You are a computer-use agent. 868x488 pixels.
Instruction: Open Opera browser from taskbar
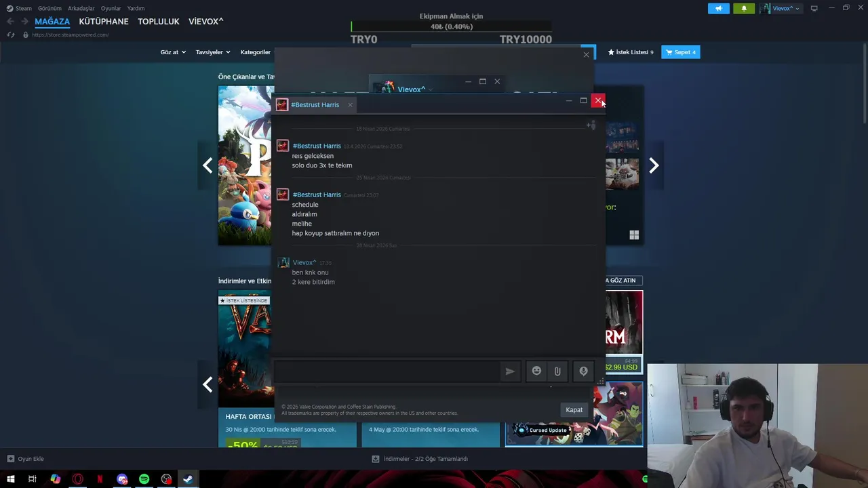click(x=78, y=479)
